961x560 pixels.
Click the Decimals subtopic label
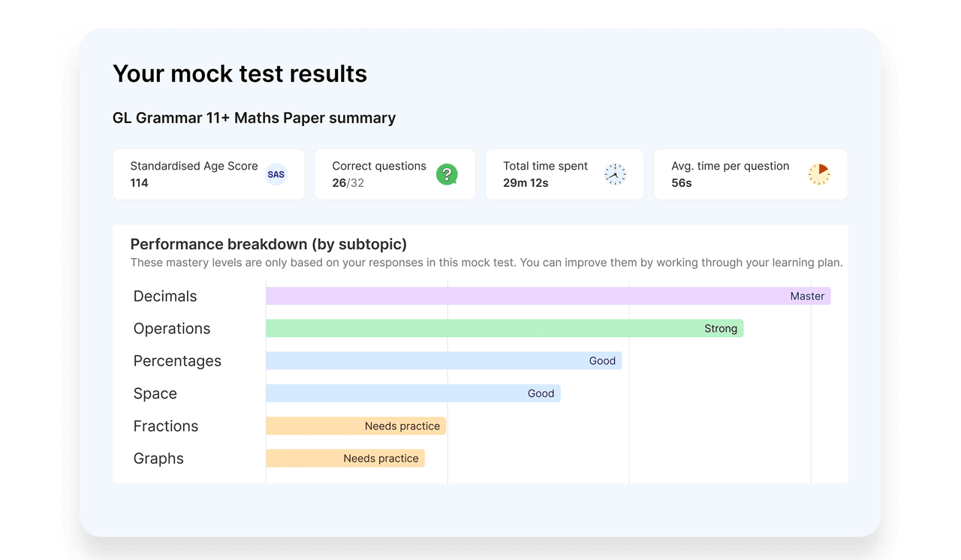165,297
